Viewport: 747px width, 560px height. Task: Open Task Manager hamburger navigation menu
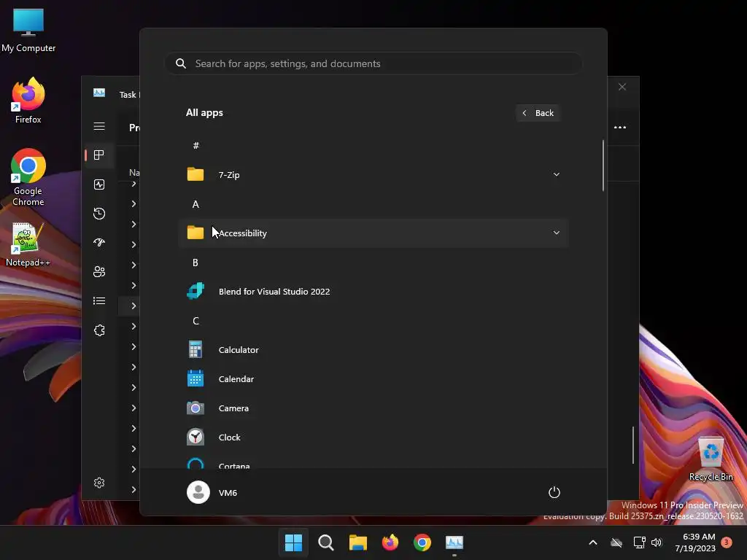[99, 126]
